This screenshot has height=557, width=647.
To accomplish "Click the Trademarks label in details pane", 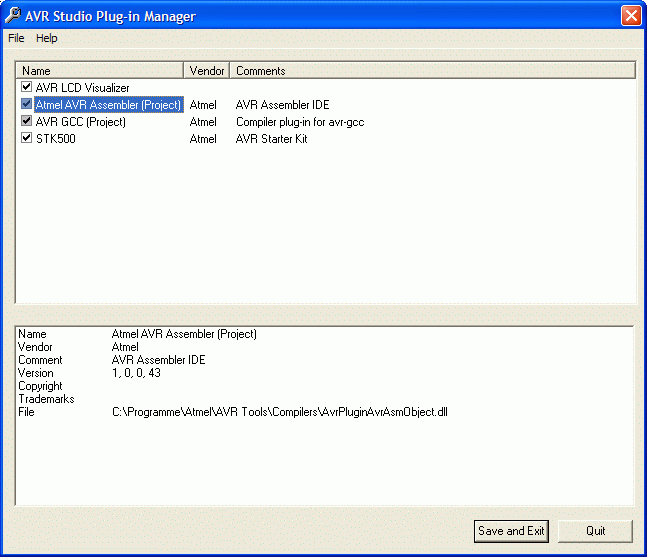I will 46,399.
